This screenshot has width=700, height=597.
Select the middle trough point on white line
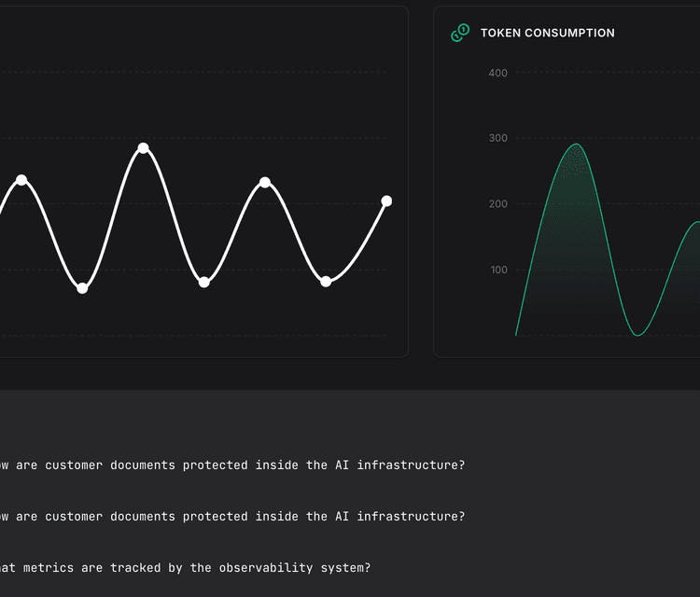pos(204,283)
